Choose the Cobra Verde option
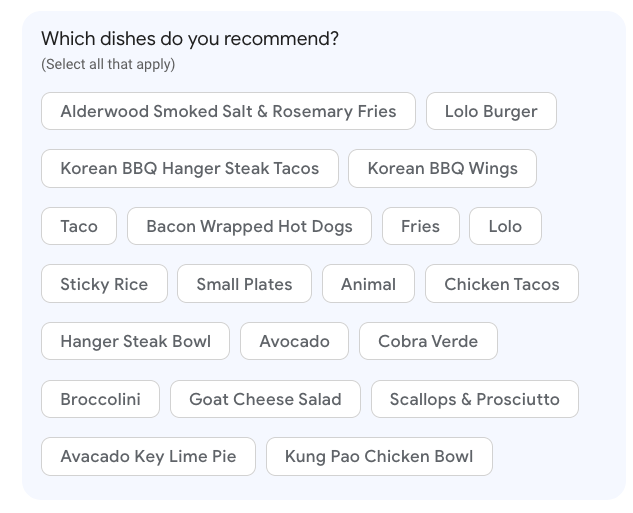Viewport: 633px width, 513px height. (428, 341)
